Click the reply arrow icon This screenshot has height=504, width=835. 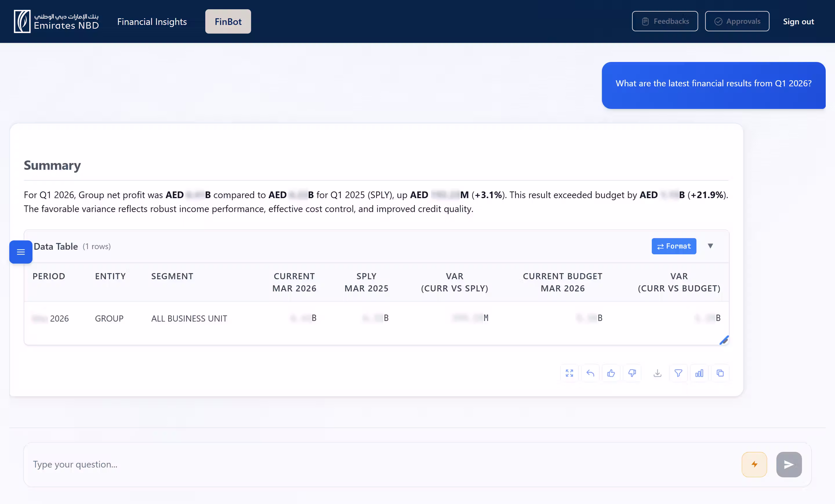(x=590, y=373)
